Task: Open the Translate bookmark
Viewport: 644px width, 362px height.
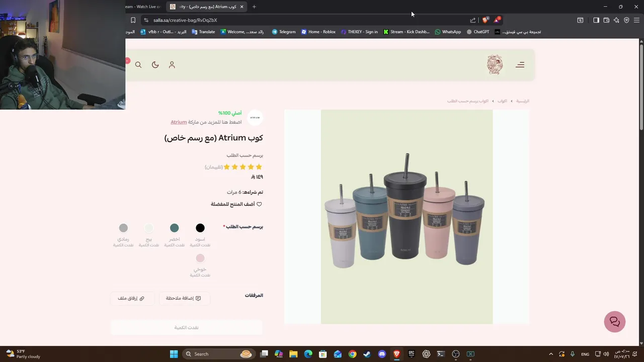Action: (x=203, y=32)
